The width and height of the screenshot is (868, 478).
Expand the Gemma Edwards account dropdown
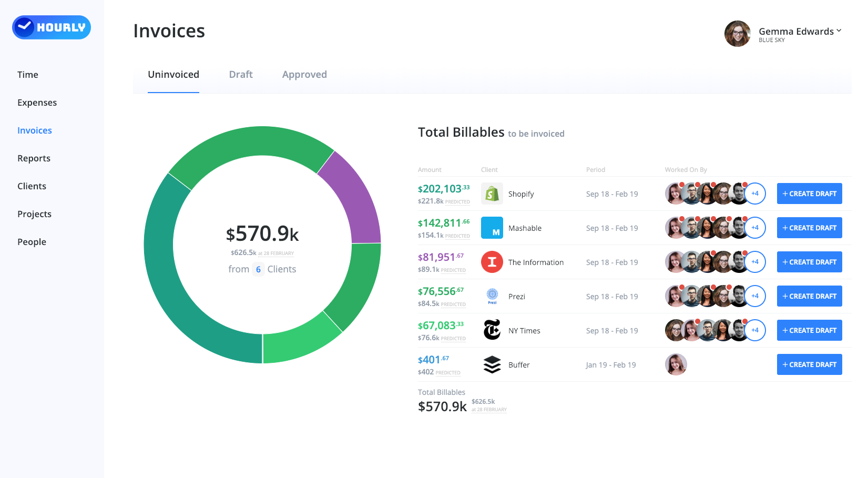point(839,30)
